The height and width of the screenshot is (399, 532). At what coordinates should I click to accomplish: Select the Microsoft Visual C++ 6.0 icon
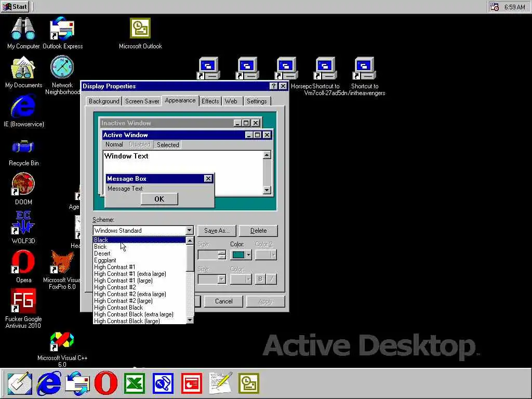click(x=62, y=350)
